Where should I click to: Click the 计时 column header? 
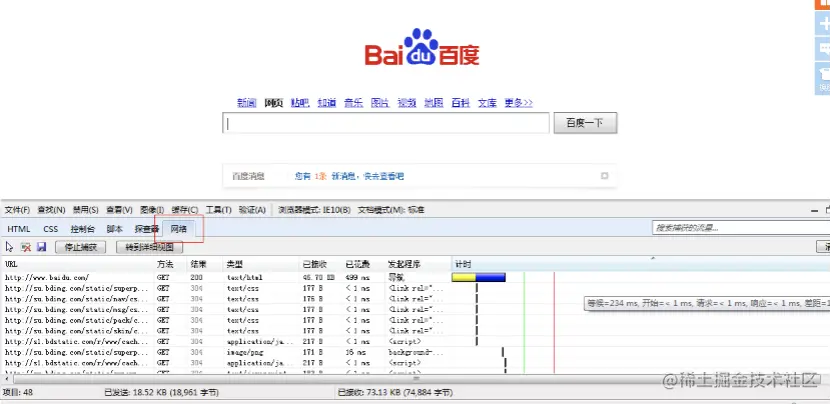642,264
